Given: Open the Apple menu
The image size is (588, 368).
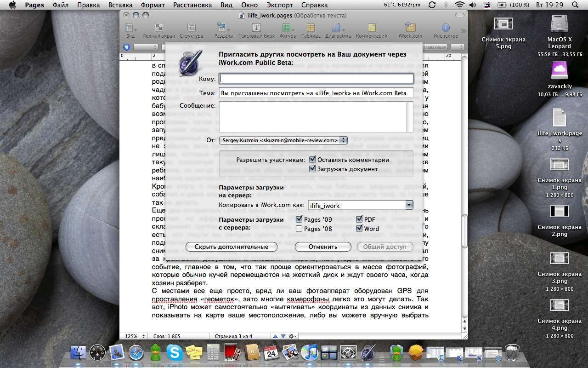Looking at the screenshot, I should [12, 5].
